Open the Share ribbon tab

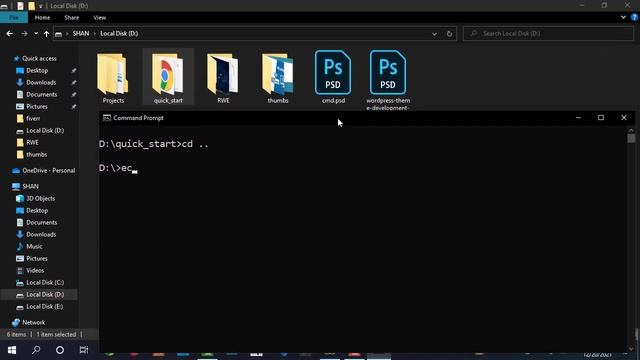tap(71, 18)
